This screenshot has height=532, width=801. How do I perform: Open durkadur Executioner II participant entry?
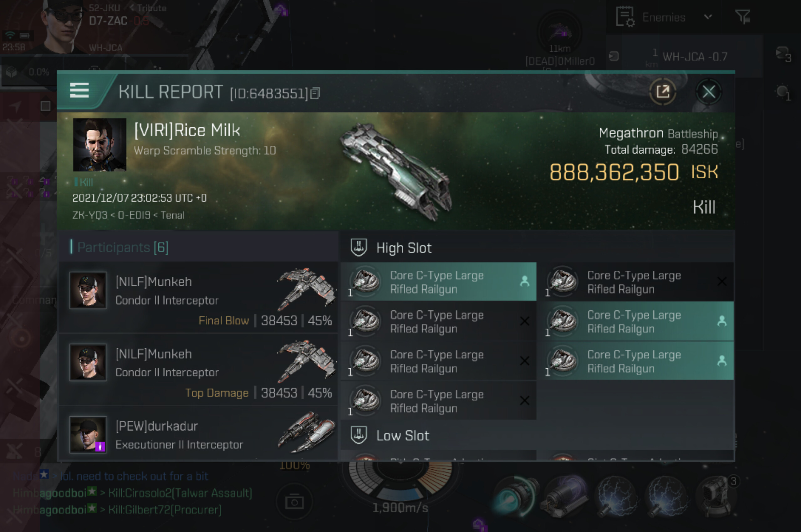[198, 434]
